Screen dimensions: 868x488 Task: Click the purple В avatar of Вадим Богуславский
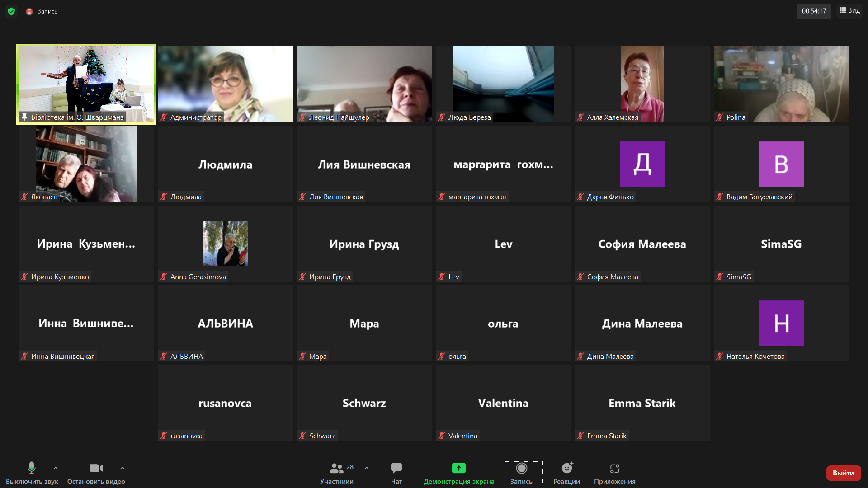point(782,164)
